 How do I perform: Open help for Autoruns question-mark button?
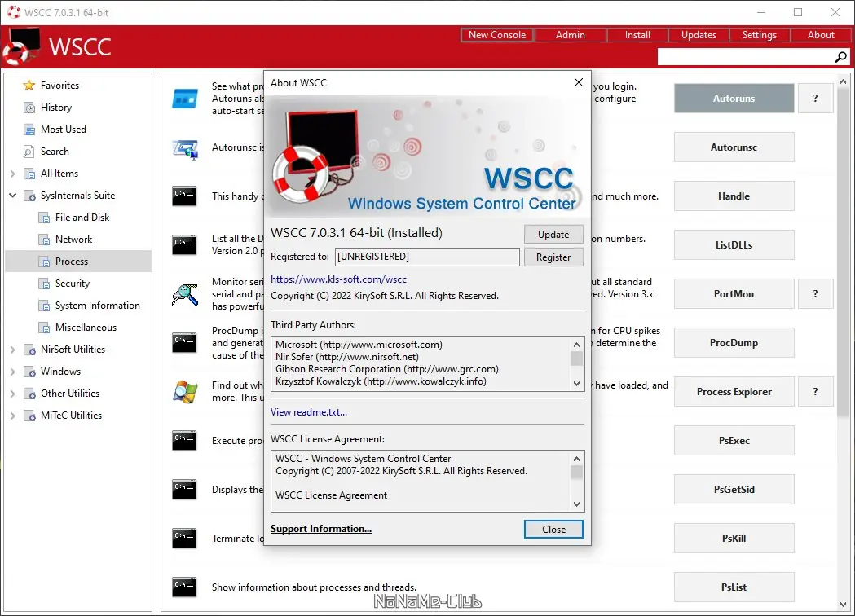pos(815,99)
